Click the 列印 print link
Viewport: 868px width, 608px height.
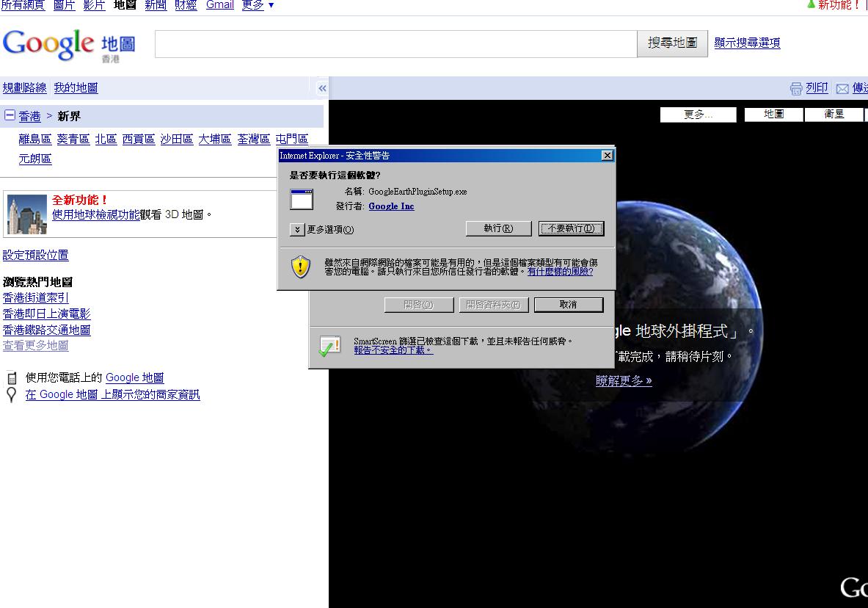click(817, 88)
